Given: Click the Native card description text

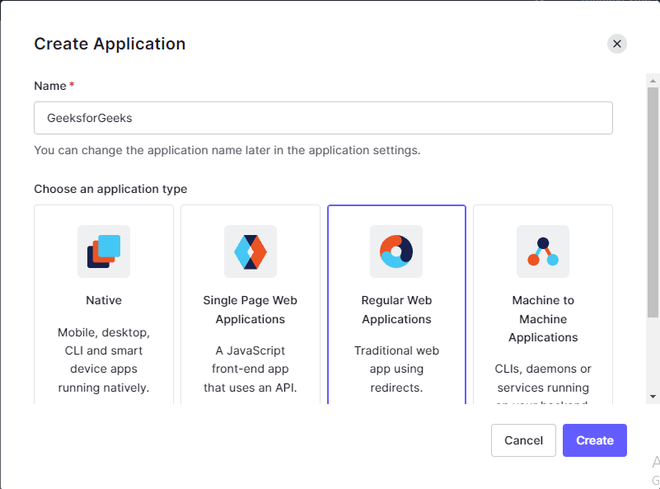Looking at the screenshot, I should click(103, 360).
